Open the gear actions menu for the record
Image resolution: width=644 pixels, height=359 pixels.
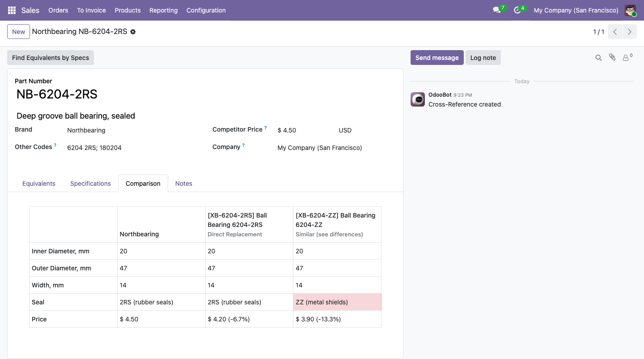pos(133,32)
